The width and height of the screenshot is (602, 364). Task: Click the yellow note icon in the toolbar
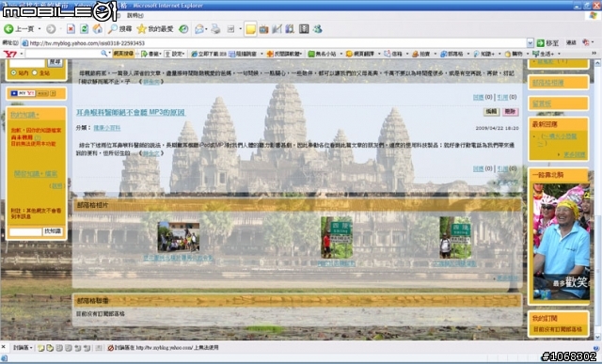[250, 29]
